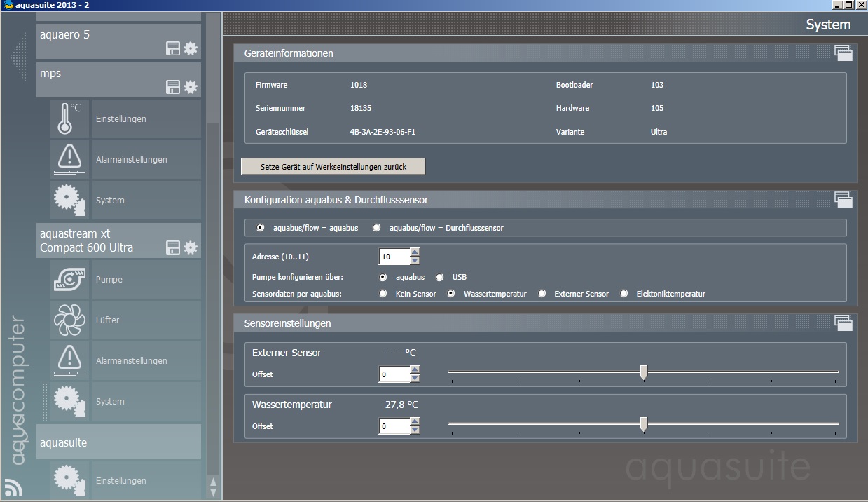Click the aquastream xt save disk icon
The width and height of the screenshot is (868, 502).
pos(172,247)
